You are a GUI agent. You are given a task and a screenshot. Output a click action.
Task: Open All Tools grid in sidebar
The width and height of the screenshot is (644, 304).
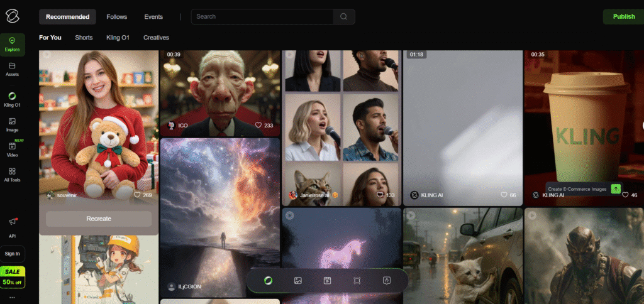[13, 174]
